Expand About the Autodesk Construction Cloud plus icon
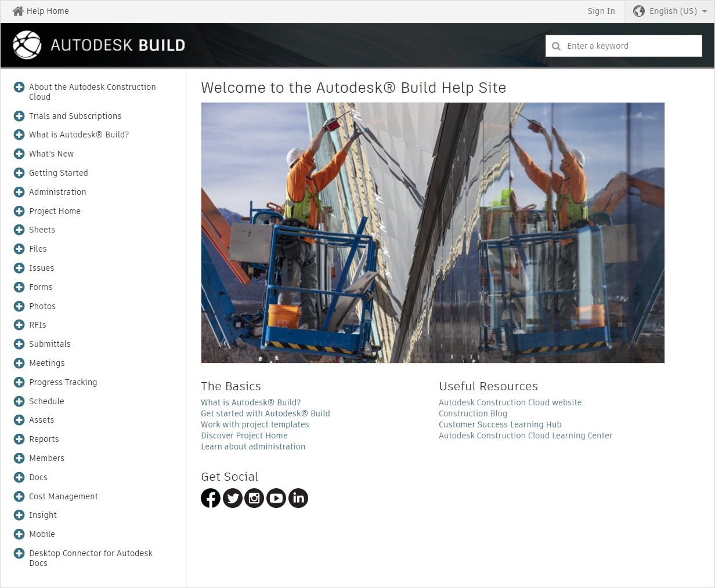Screen dimensions: 715x588 (19, 87)
